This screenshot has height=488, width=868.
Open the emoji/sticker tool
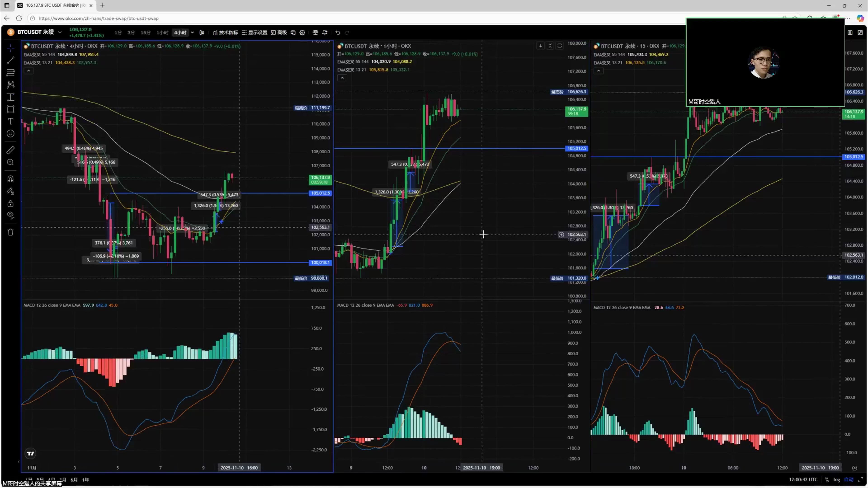click(10, 134)
